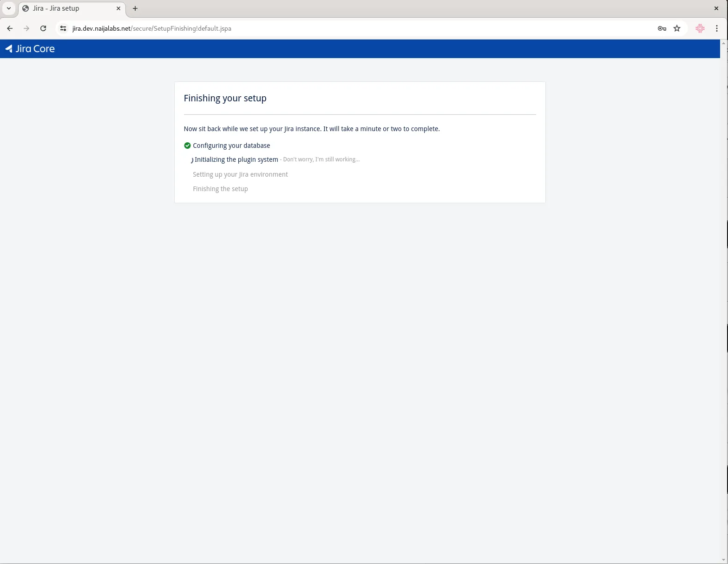Open the Chrome three-dot menu

point(717,28)
